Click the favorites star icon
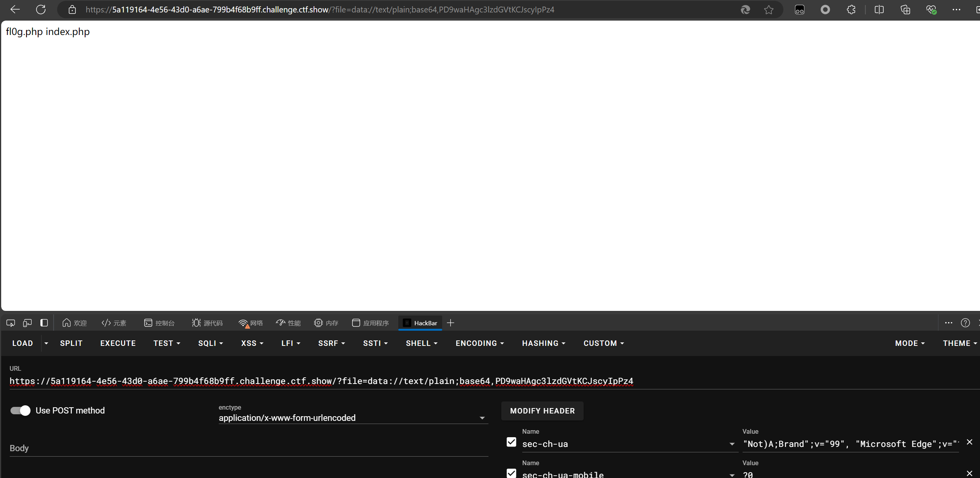Viewport: 980px width, 478px height. (x=769, y=10)
